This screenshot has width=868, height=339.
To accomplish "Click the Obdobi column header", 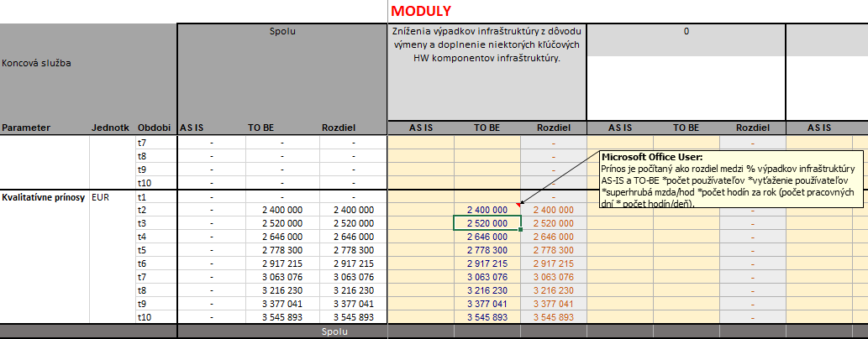I will 155,128.
